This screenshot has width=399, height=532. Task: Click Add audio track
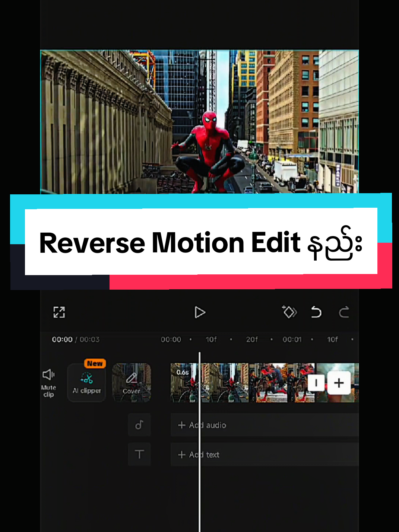click(265, 425)
